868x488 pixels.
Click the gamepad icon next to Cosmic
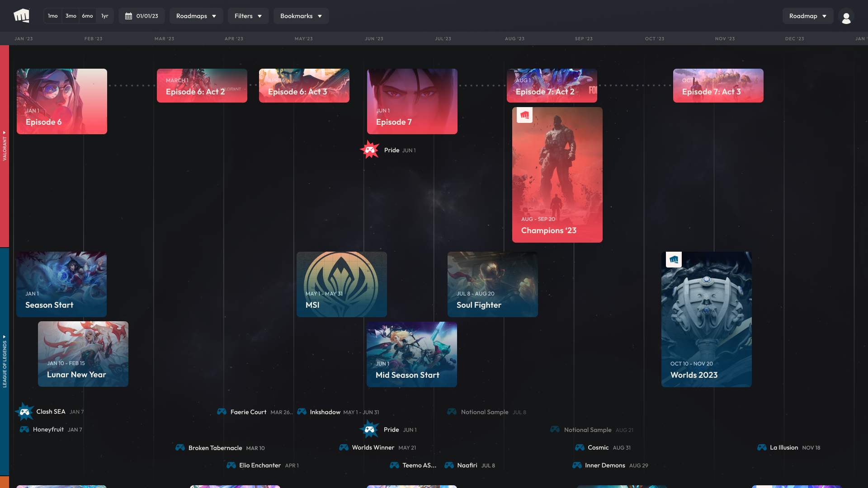pyautogui.click(x=580, y=447)
